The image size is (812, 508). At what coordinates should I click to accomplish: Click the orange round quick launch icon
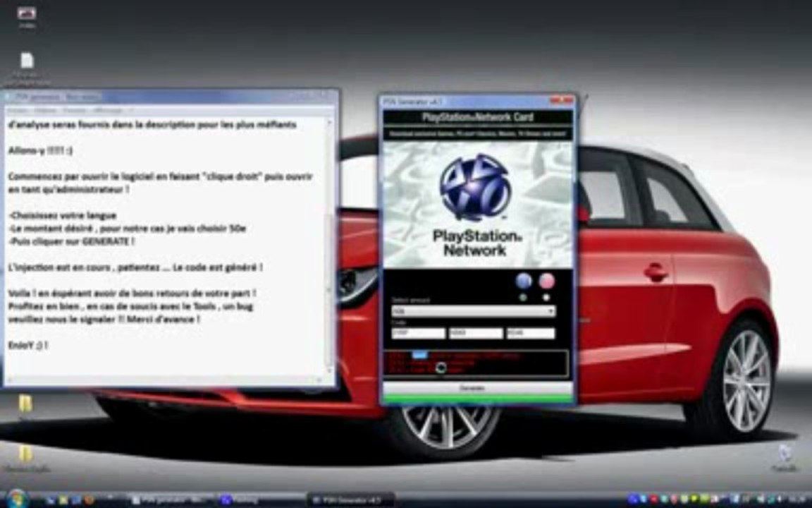pos(89,500)
